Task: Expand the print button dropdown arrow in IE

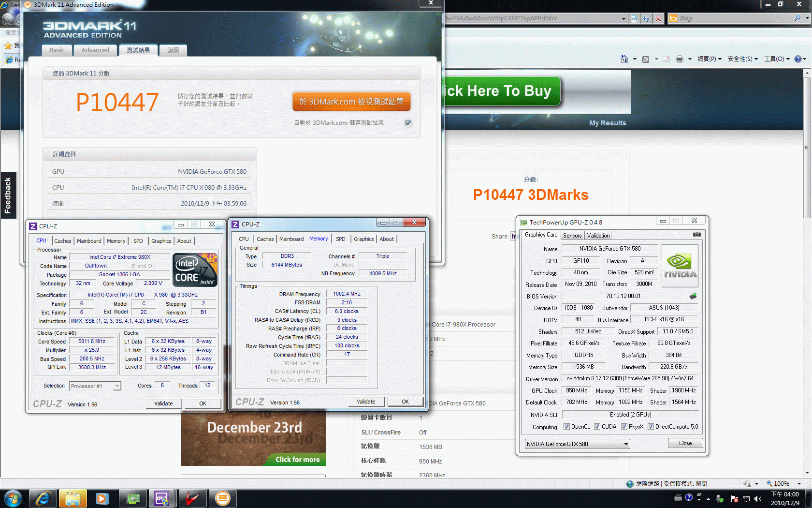Action: (x=690, y=59)
